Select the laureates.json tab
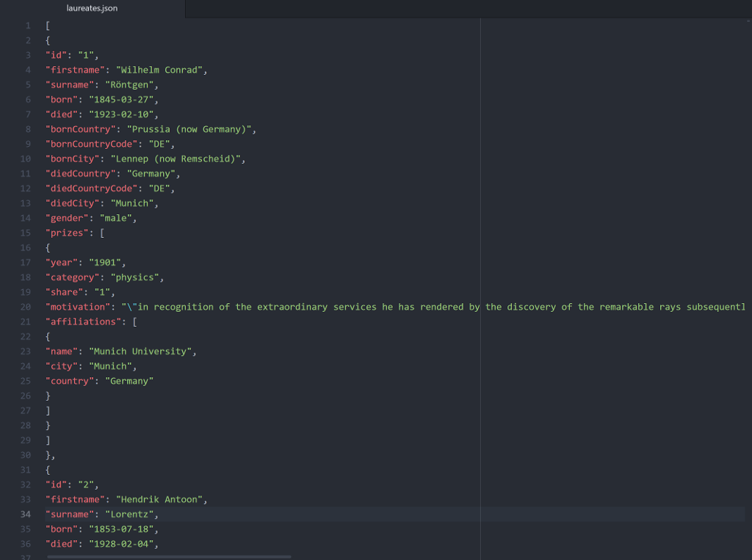752x560 pixels. click(x=91, y=9)
